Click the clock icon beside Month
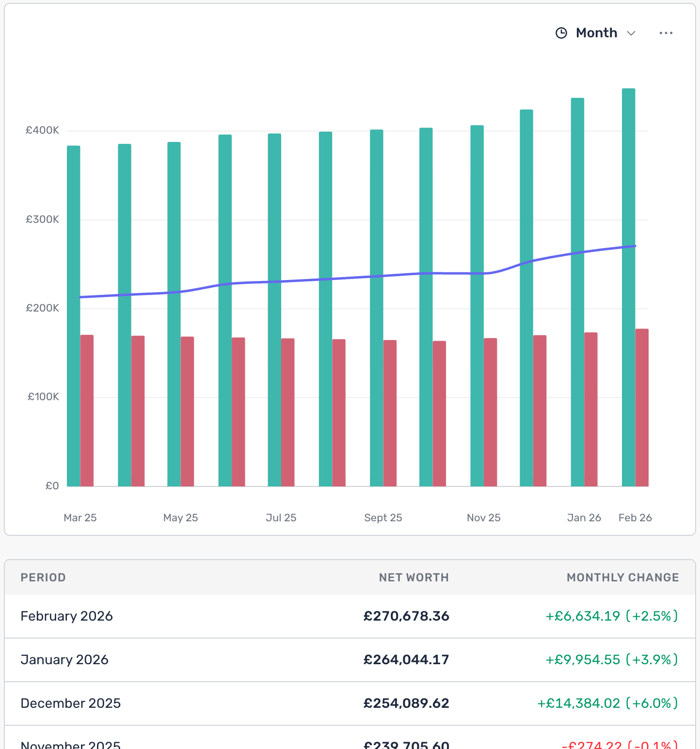This screenshot has height=749, width=700. coord(561,33)
